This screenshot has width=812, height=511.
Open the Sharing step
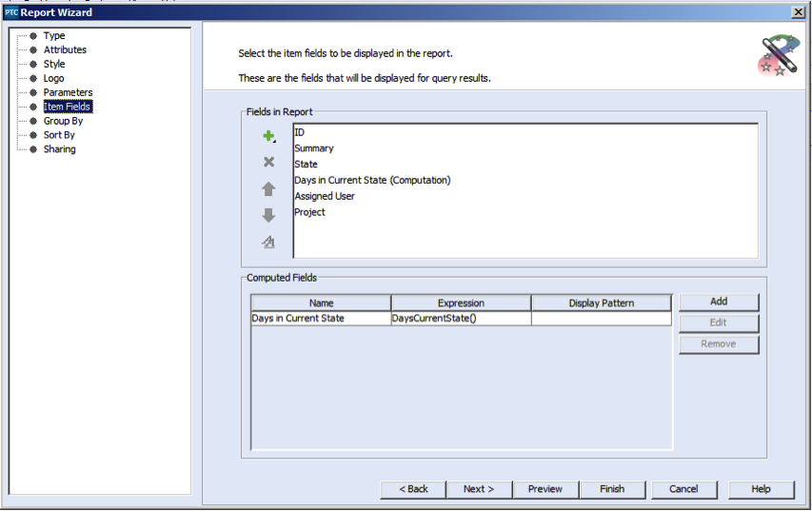[60, 149]
